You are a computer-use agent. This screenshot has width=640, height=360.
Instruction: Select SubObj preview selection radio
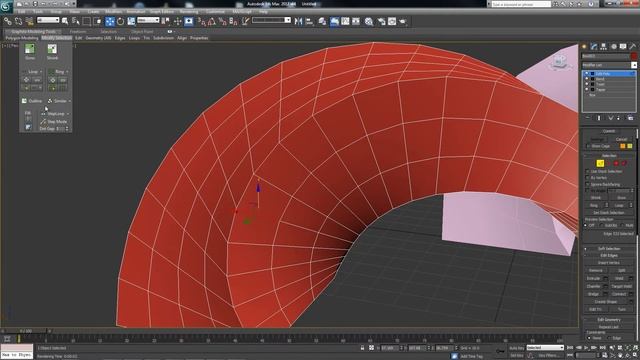(x=602, y=225)
